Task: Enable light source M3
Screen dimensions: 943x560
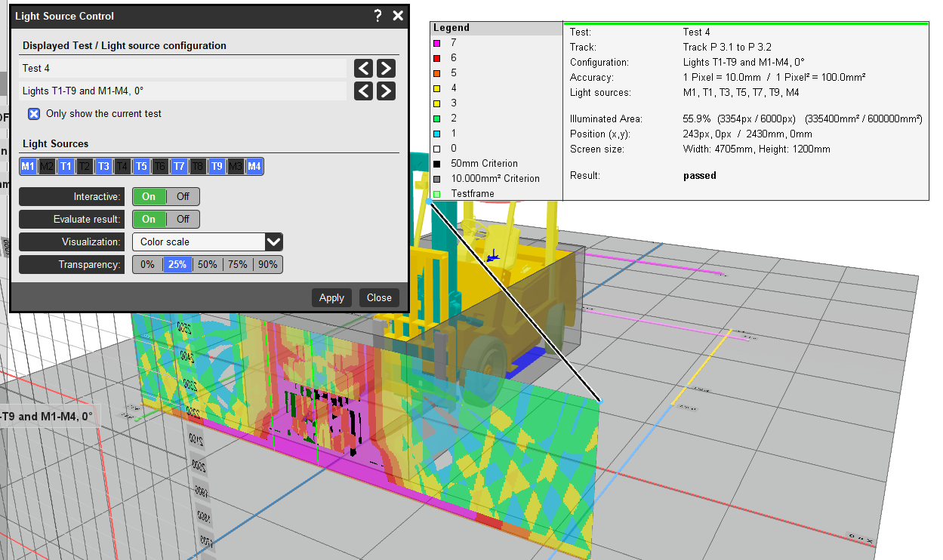Action: (236, 167)
